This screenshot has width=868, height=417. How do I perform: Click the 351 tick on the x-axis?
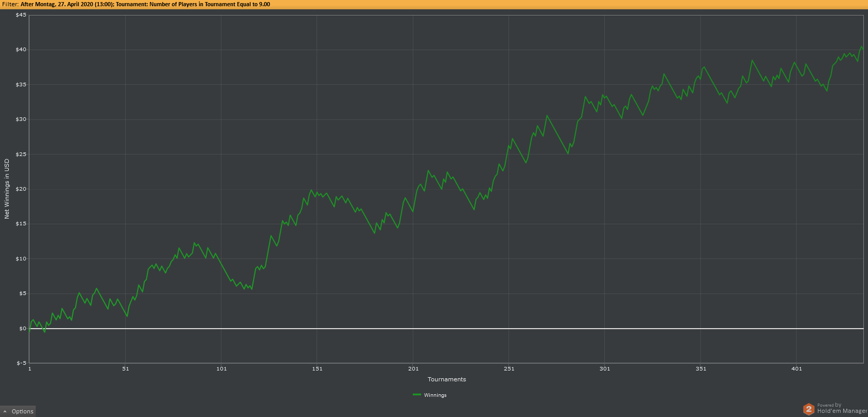point(701,368)
